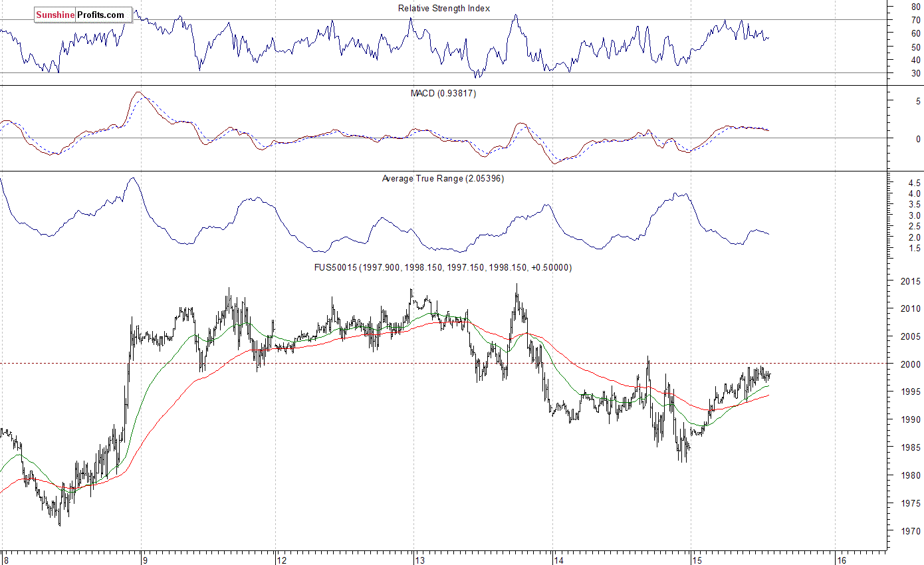Click the 1985 price axis label
924x565 pixels.
(x=911, y=448)
